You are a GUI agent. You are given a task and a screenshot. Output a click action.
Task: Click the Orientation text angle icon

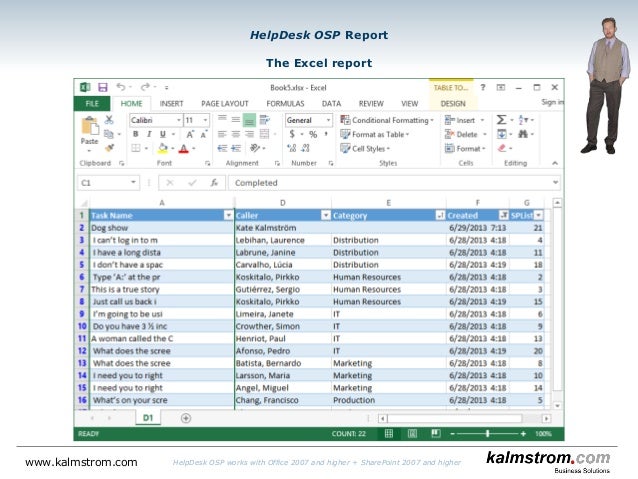click(255, 148)
